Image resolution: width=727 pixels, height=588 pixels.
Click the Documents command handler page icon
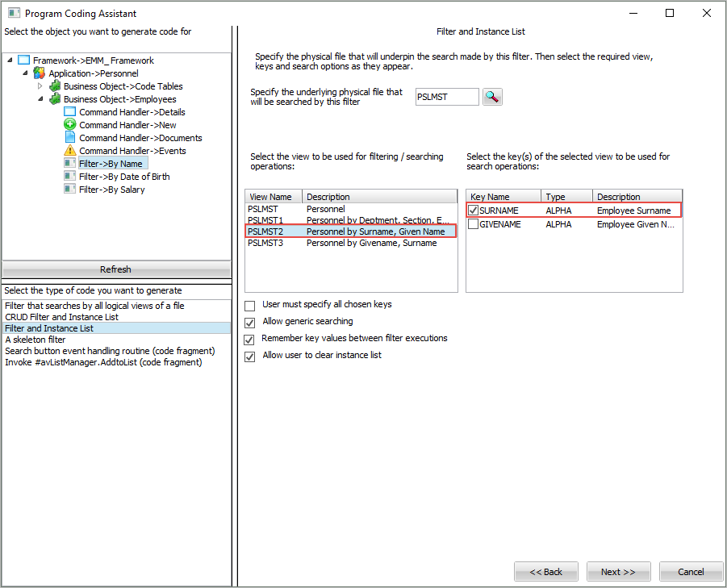tap(69, 138)
